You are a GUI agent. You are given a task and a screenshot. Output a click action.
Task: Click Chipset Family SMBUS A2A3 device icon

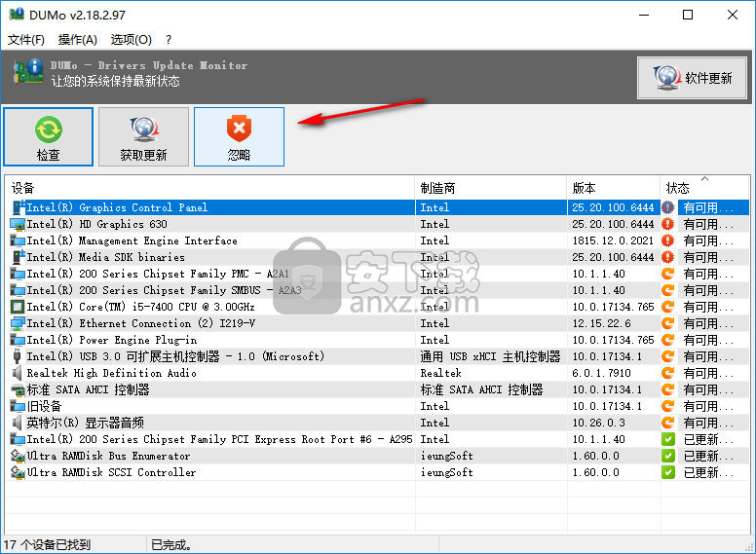pos(18,290)
